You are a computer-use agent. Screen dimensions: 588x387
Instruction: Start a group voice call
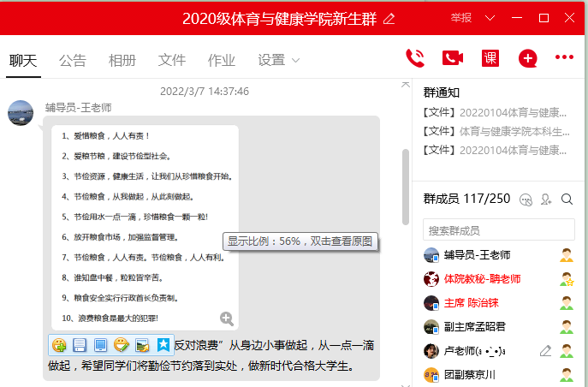(x=415, y=58)
